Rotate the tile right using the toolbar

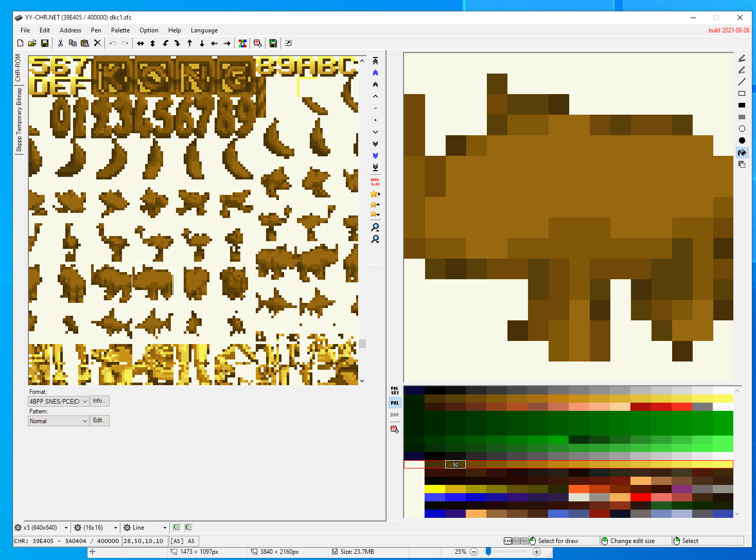tap(177, 43)
